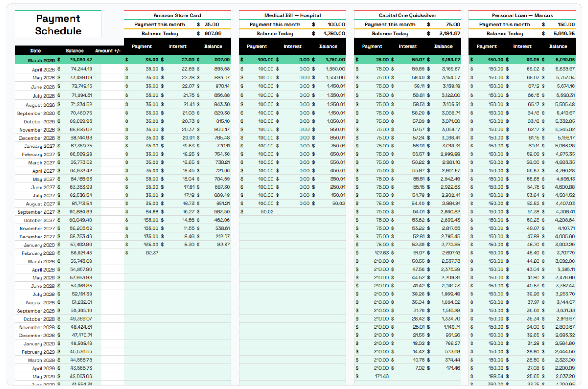Select the March 2026 date row

click(x=41, y=60)
